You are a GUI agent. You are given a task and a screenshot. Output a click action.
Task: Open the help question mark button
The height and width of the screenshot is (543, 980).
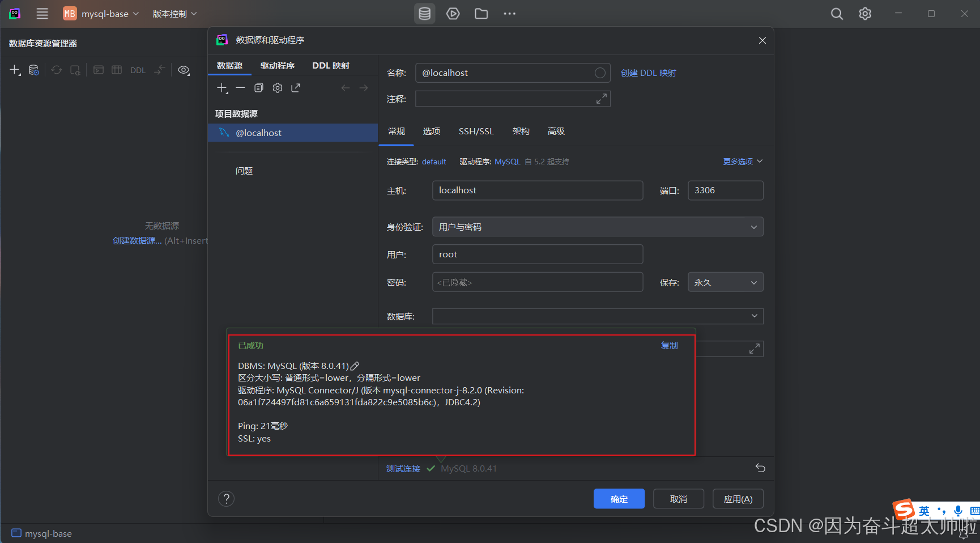[x=226, y=499]
